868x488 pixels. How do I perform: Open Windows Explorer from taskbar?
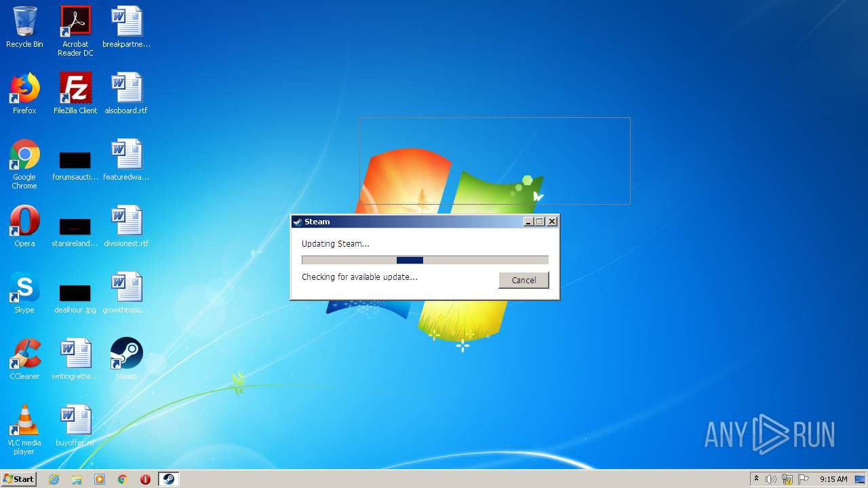77,479
